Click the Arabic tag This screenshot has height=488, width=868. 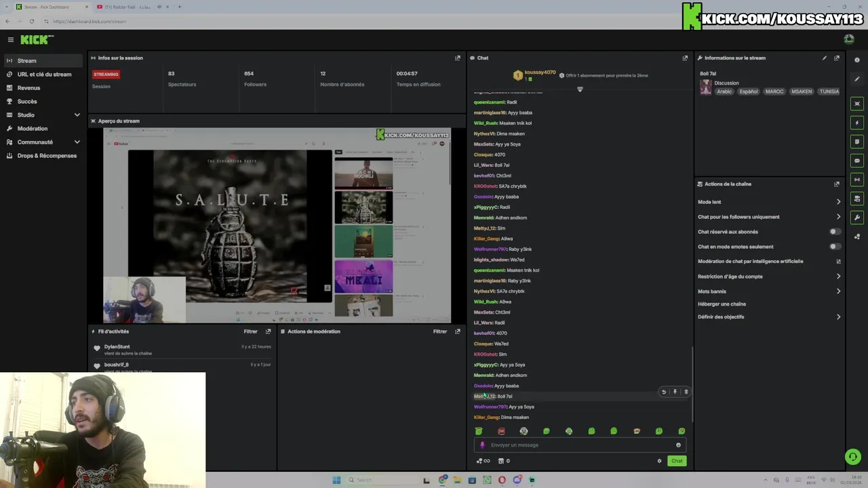pyautogui.click(x=724, y=91)
